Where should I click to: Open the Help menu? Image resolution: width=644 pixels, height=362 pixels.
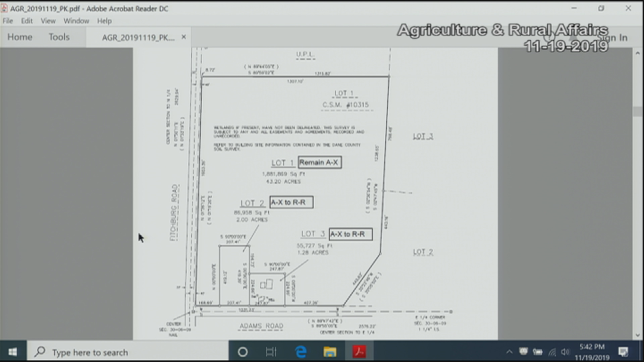[x=104, y=21]
